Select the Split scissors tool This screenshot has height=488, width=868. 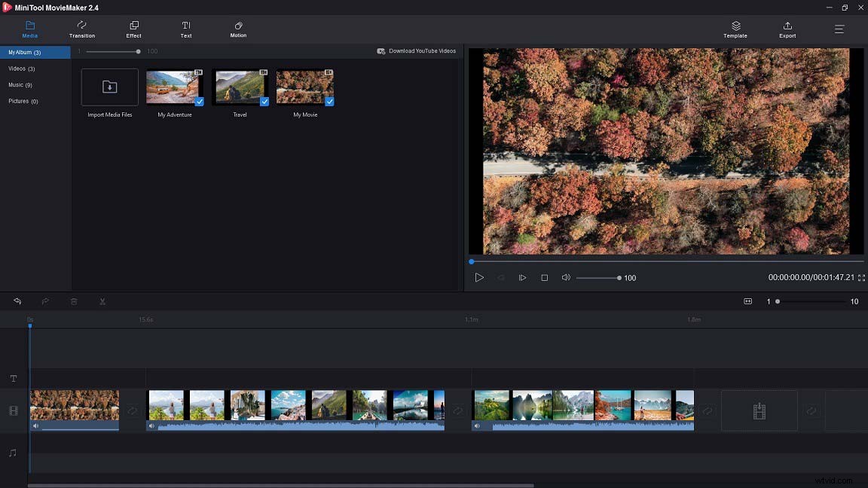102,300
